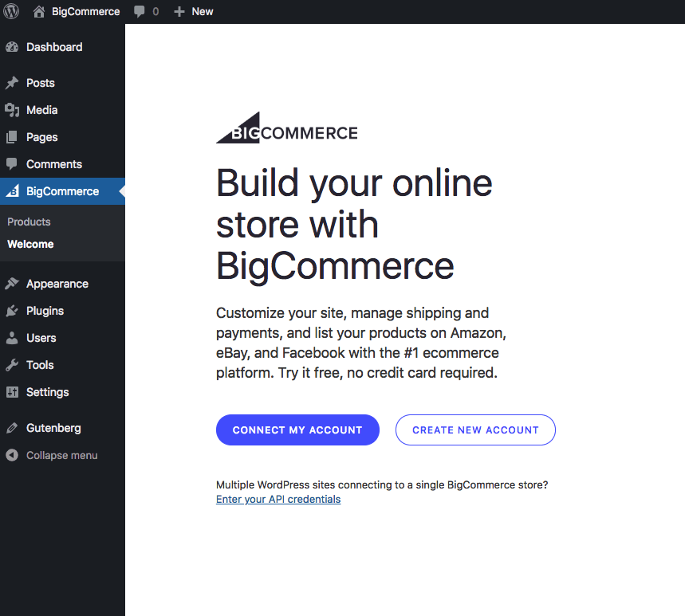
Task: Open Settings via the gear-like sidebar icon
Action: (14, 392)
